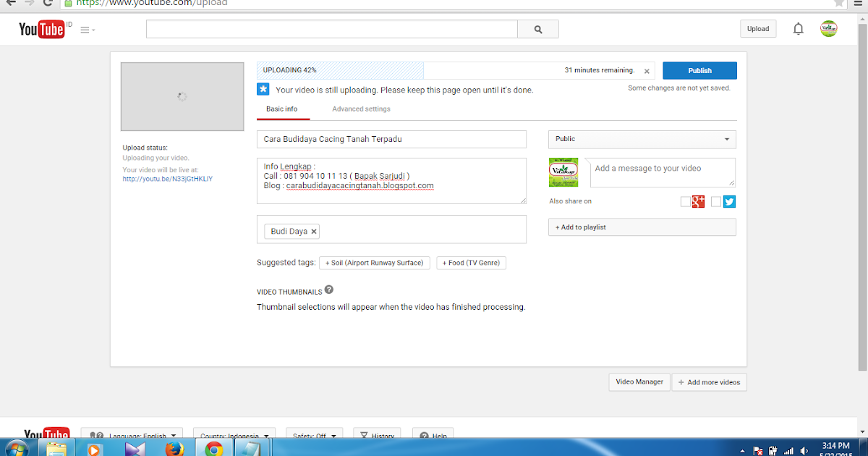
Task: Add suggested tag Food (TV Genre)
Action: point(471,263)
